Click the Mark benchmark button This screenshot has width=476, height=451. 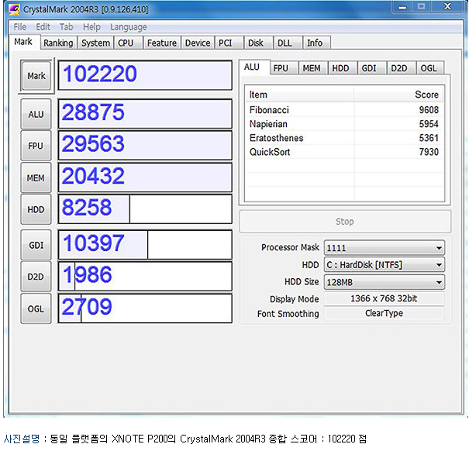[x=36, y=76]
